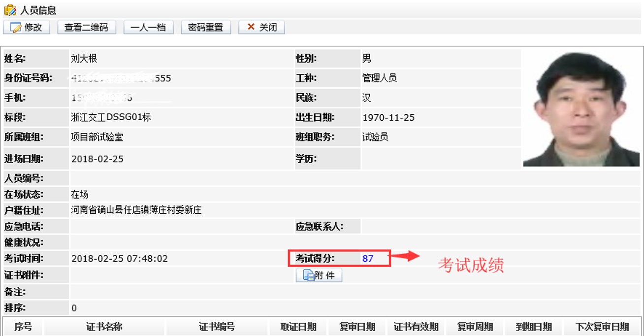Click the 户籍住址 address value text

[136, 210]
